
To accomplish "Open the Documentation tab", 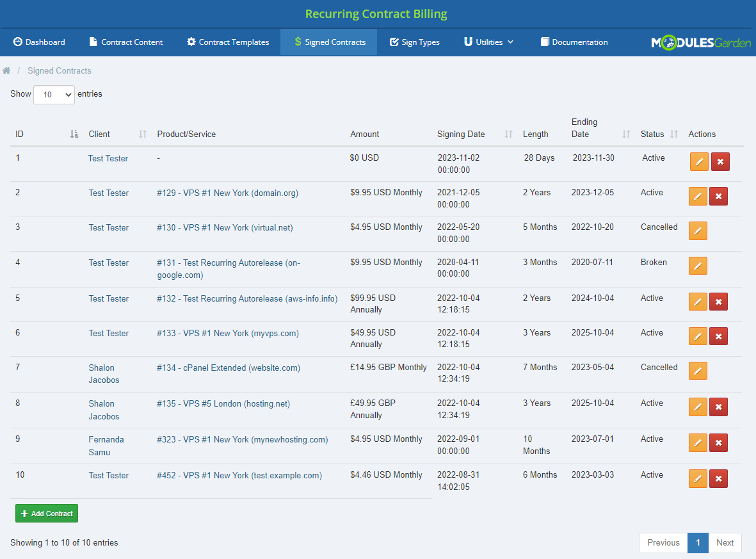I will 574,42.
